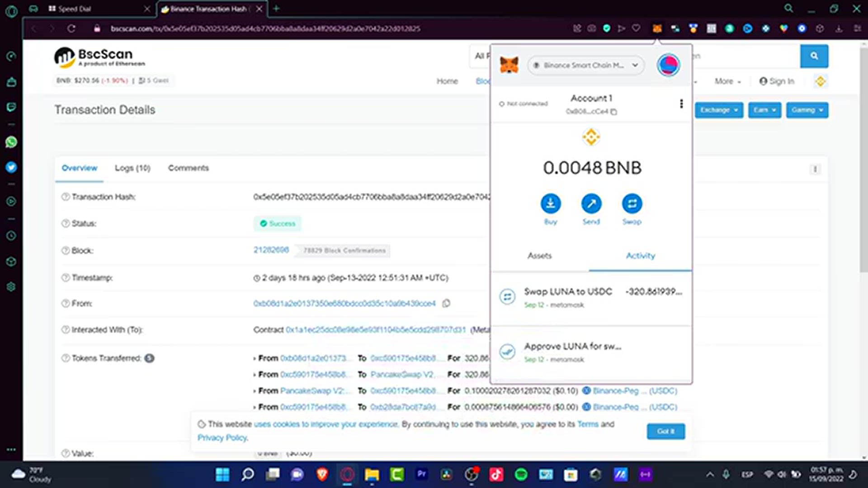Click the Got it cookie button
The image size is (868, 488).
click(x=665, y=432)
